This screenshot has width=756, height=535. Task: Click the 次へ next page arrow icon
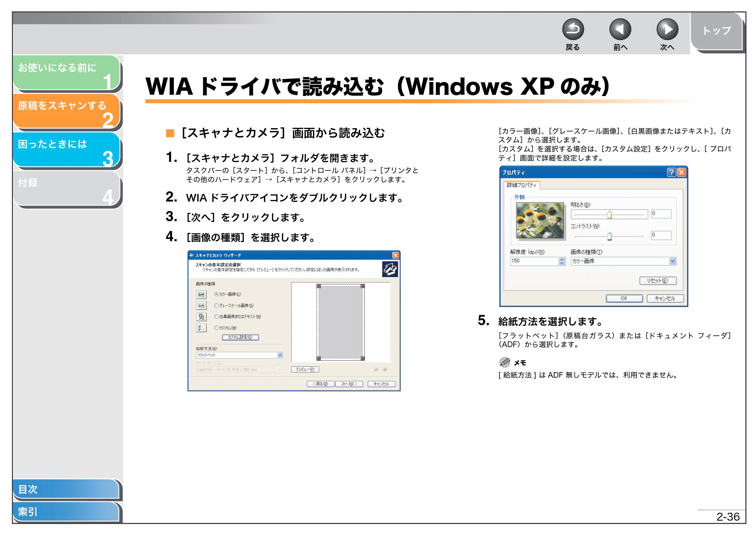[667, 29]
